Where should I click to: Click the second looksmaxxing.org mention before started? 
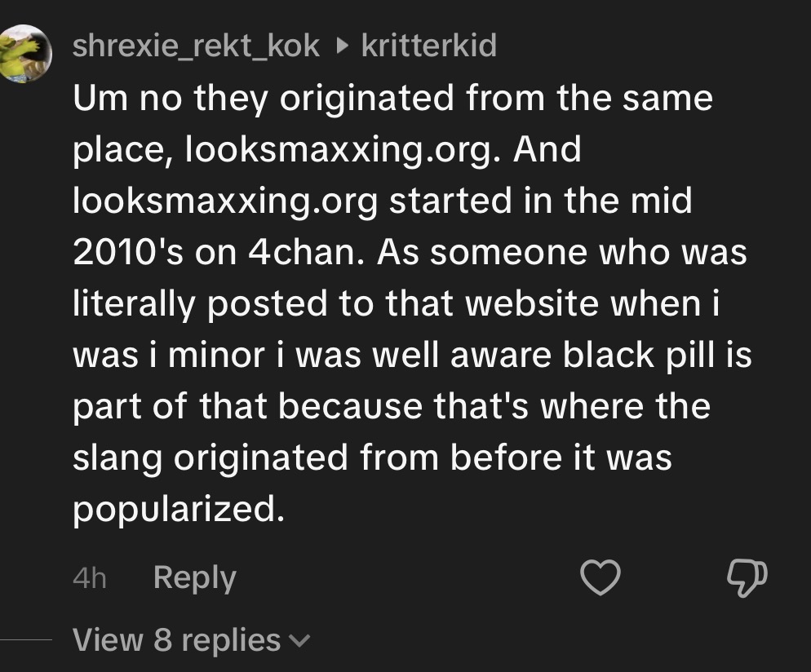point(225,201)
